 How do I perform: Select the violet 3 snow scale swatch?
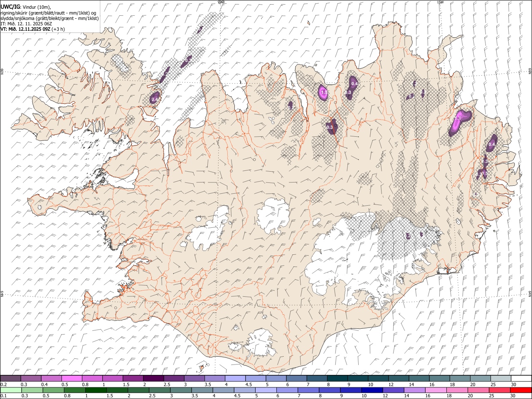click(194, 378)
